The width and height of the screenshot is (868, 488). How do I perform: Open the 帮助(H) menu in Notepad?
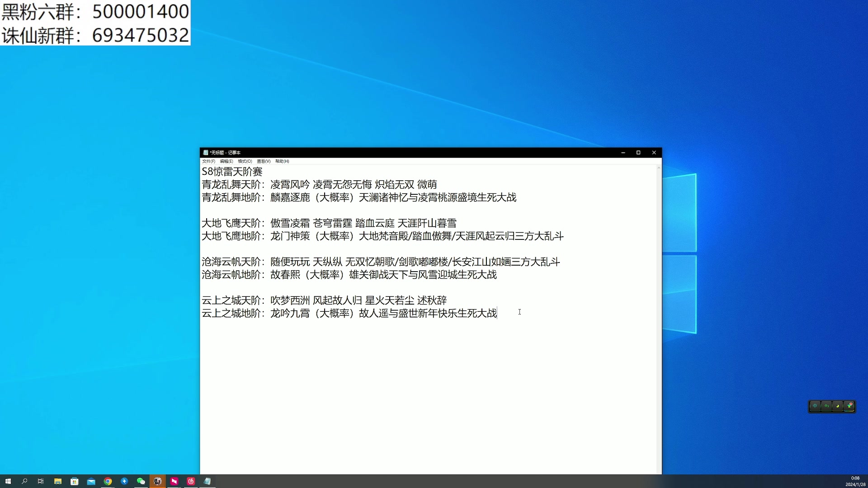[x=281, y=161]
